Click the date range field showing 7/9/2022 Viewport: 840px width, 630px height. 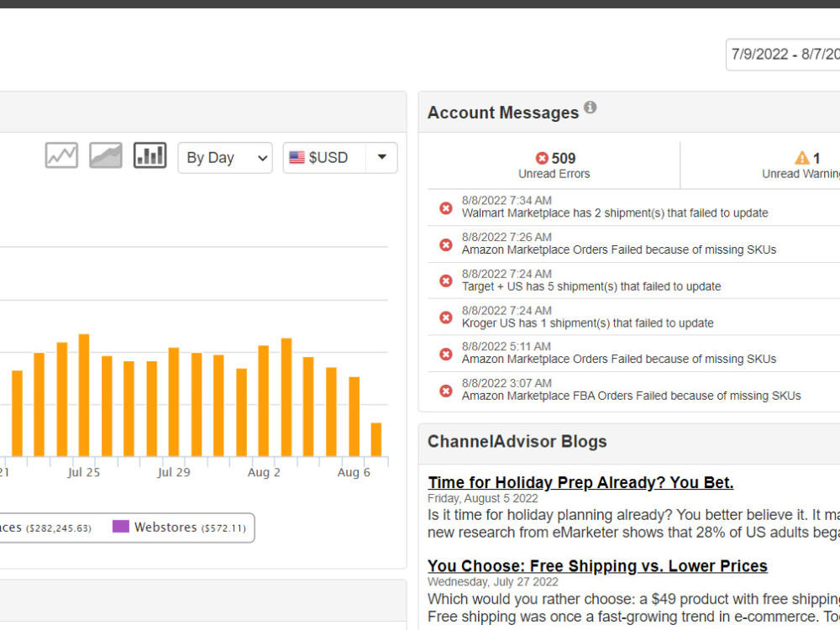785,54
